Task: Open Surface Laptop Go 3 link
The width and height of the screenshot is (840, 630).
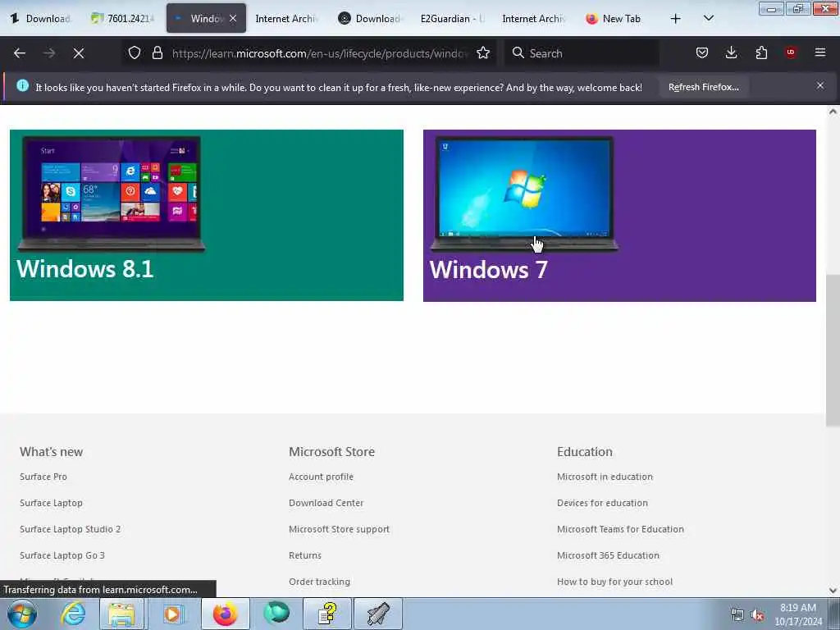Action: [62, 555]
